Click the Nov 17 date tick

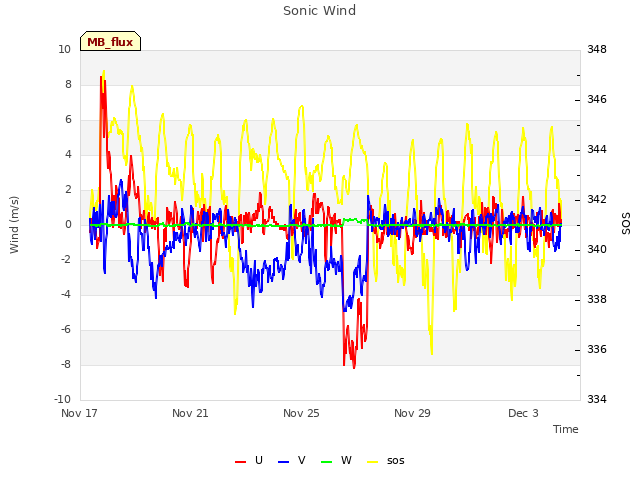[x=79, y=413]
